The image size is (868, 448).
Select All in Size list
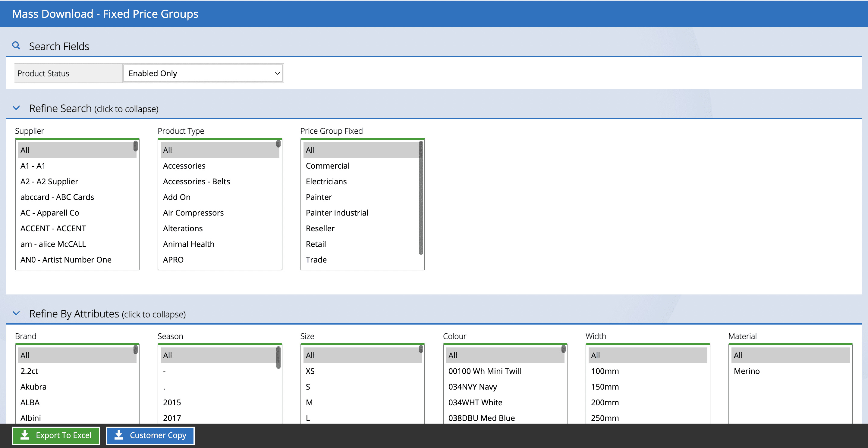(x=363, y=355)
